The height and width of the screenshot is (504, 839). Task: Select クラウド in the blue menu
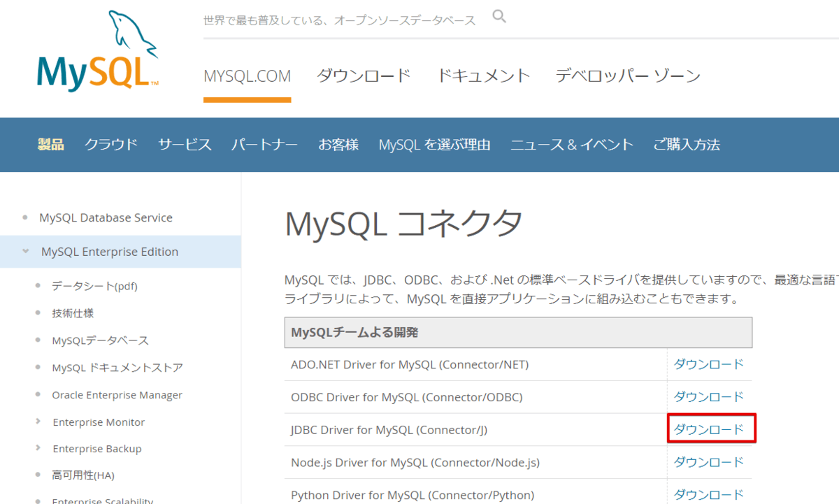(x=111, y=145)
